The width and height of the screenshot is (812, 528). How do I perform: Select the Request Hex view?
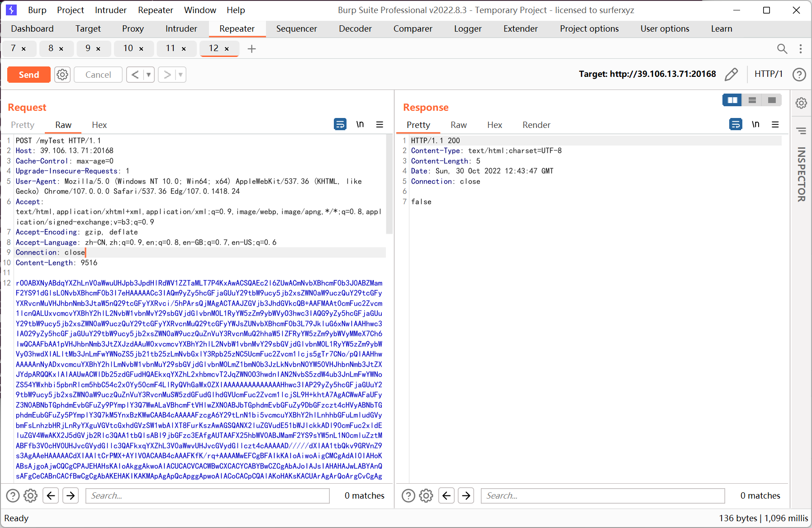tap(100, 125)
